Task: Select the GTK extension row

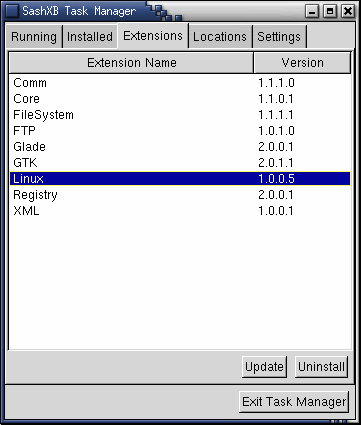Action: click(180, 163)
